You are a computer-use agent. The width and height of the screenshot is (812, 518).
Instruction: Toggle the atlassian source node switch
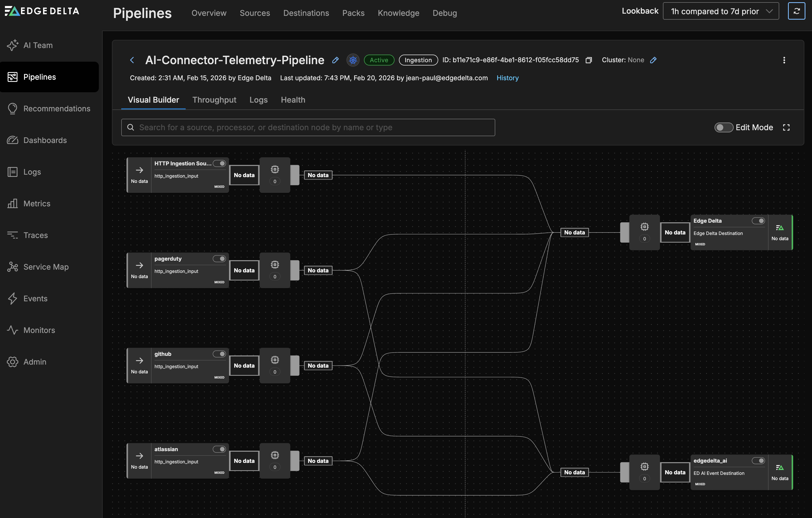219,449
